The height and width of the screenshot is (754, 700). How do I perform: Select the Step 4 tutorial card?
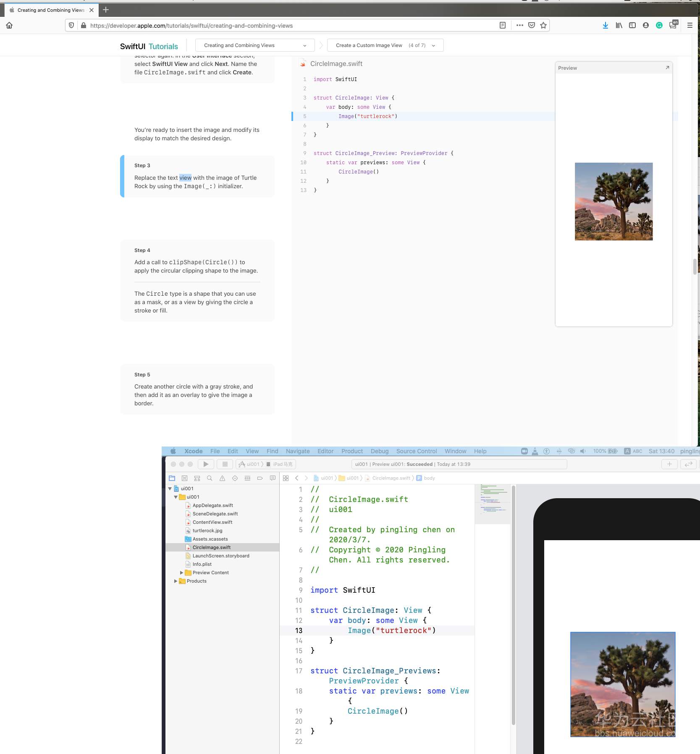click(197, 280)
